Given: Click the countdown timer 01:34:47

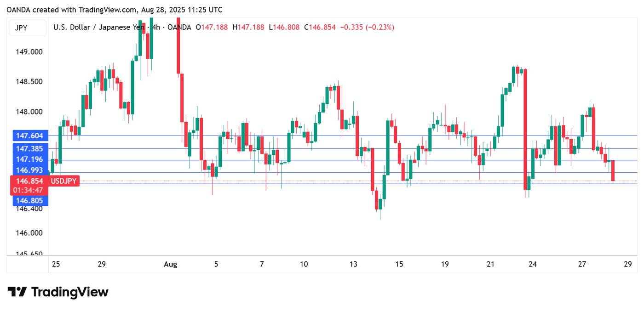Looking at the screenshot, I should pyautogui.click(x=29, y=190).
